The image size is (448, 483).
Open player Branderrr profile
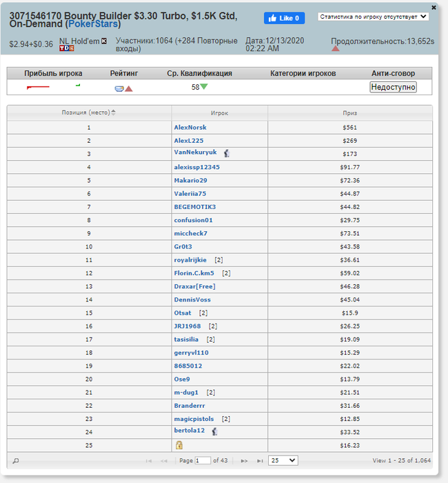tap(190, 406)
